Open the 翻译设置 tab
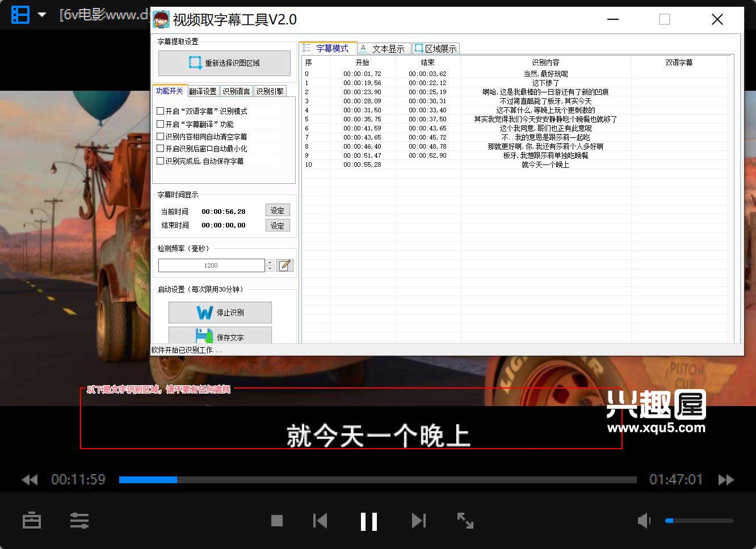The image size is (756, 549). (x=203, y=91)
